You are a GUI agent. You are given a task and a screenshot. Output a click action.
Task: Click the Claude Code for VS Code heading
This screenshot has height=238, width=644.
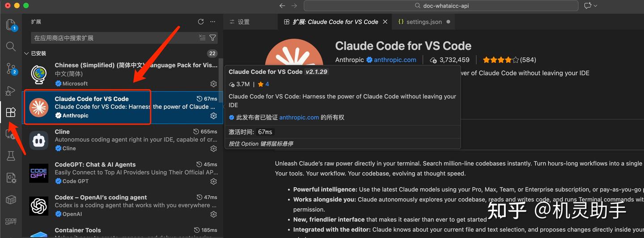[x=403, y=46]
